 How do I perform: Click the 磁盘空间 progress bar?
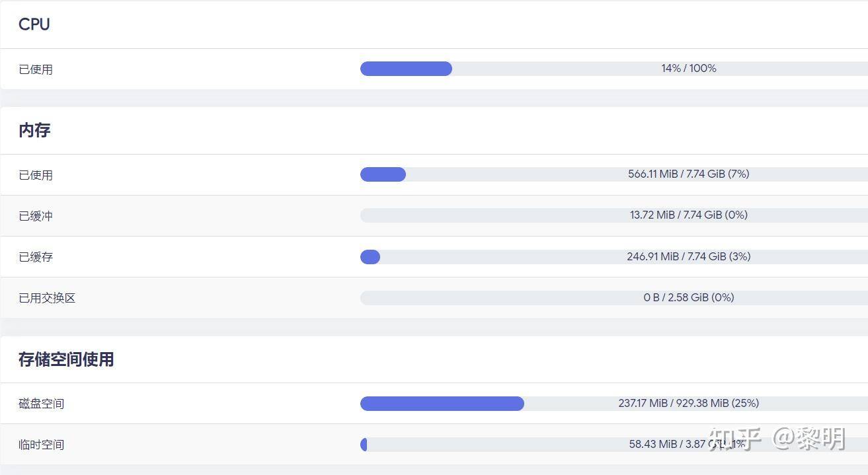point(442,403)
